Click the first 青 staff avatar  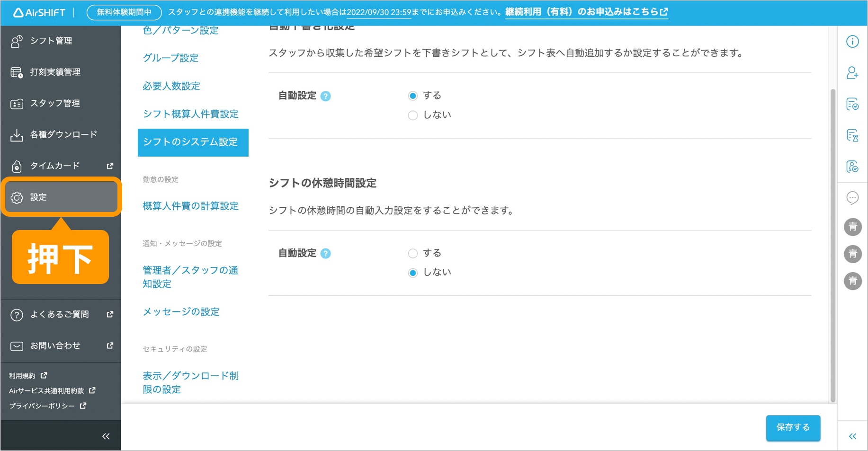tap(852, 227)
